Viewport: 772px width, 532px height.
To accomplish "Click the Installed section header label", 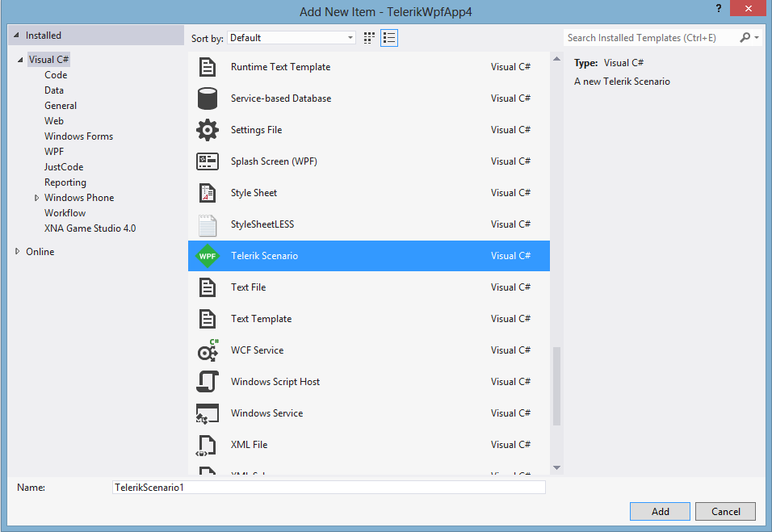I will pyautogui.click(x=44, y=36).
